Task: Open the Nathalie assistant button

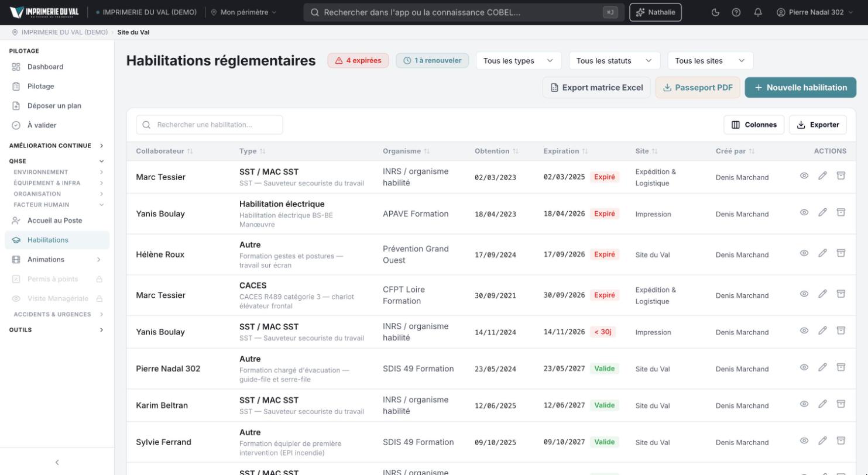Action: (x=656, y=12)
